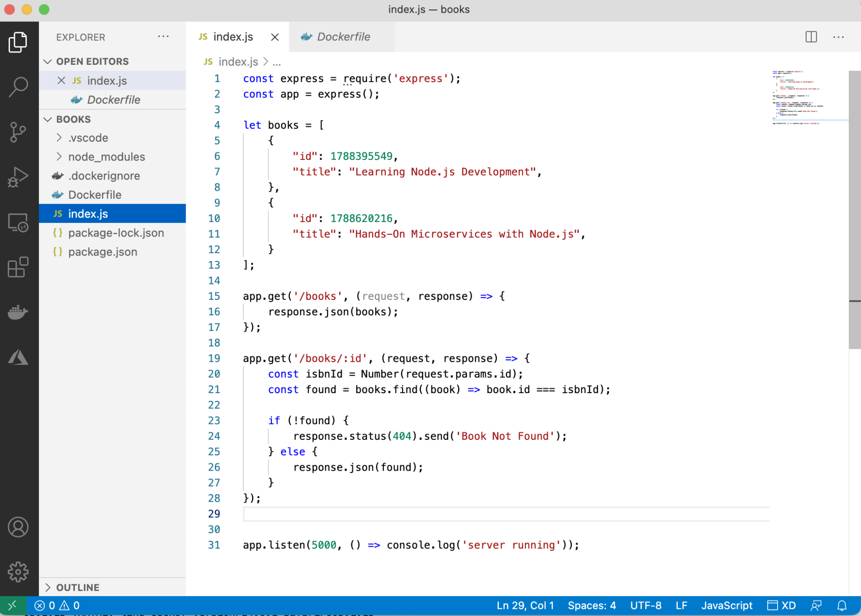Open the Accounts icon
The height and width of the screenshot is (616, 861).
point(18,527)
